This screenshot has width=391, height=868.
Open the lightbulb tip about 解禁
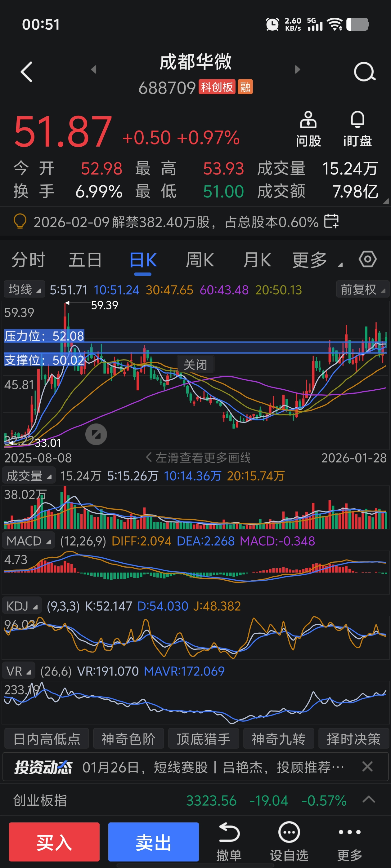(20, 222)
